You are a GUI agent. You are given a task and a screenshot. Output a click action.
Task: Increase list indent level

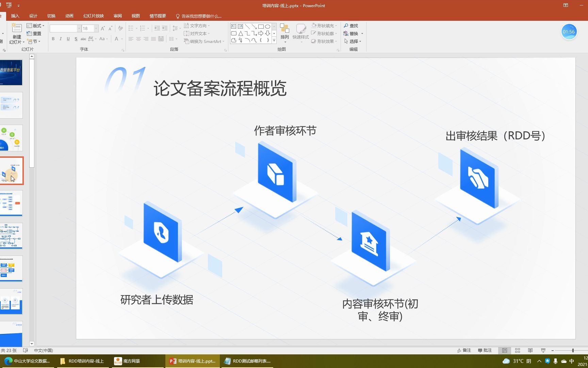pos(165,28)
